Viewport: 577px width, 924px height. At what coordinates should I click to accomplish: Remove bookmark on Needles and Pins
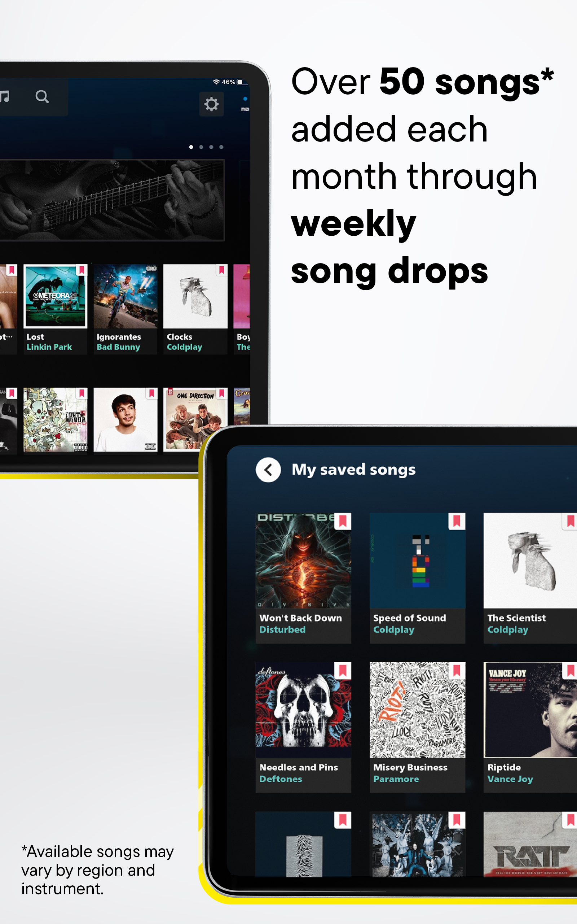coord(342,670)
